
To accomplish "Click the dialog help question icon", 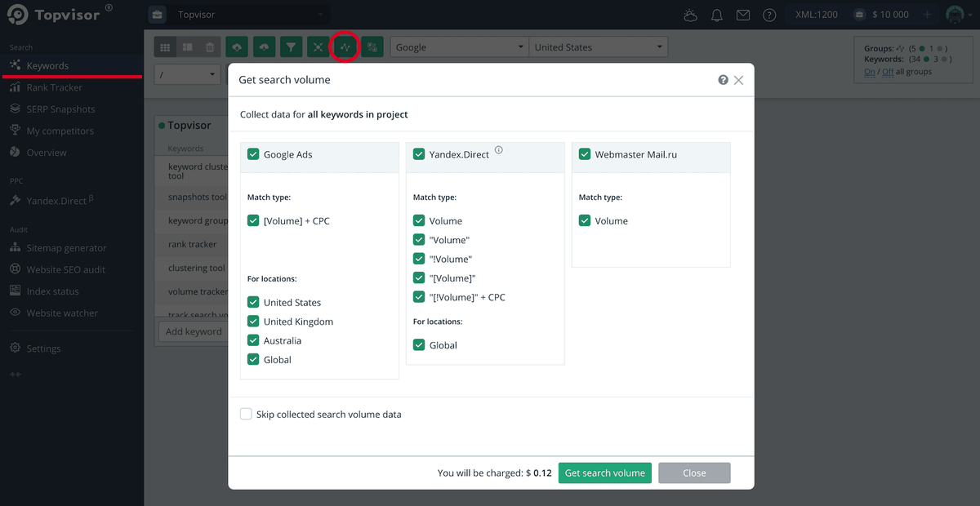I will coord(723,80).
